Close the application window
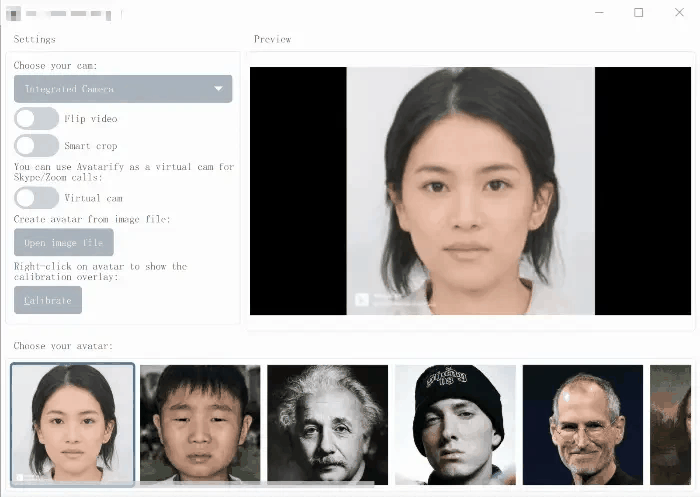 click(679, 13)
